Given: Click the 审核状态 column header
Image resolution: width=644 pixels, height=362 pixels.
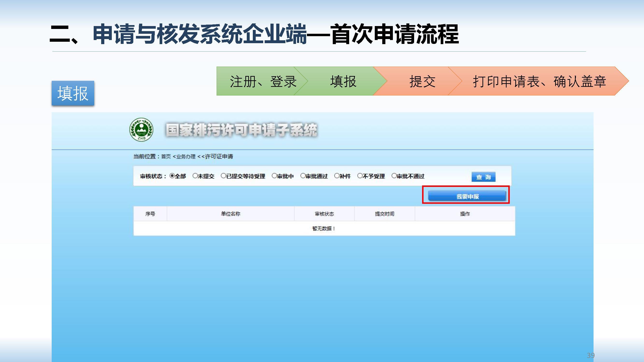Looking at the screenshot, I should coord(324,214).
